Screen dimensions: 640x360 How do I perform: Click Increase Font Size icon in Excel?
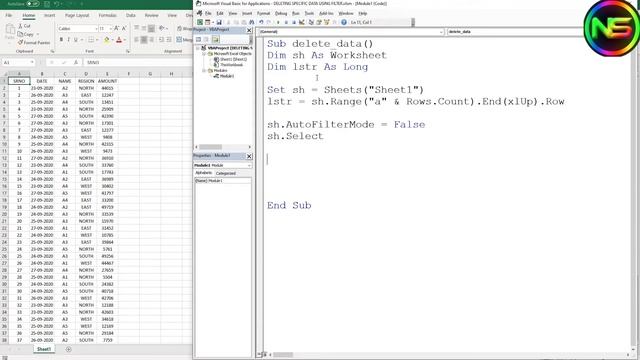pyautogui.click(x=116, y=28)
